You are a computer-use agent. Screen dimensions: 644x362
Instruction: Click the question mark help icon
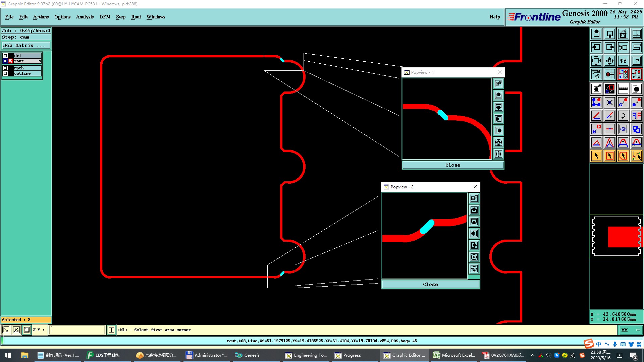tap(636, 61)
